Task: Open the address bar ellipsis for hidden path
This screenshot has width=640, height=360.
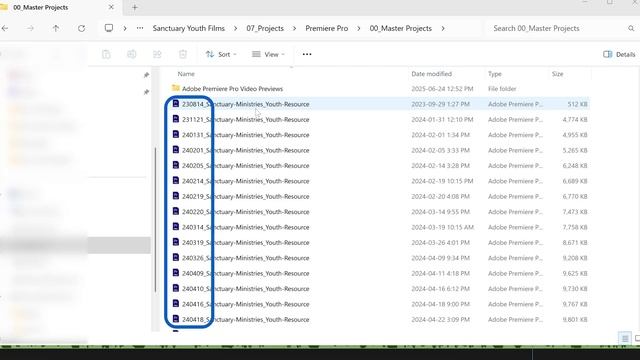Action: pos(140,28)
